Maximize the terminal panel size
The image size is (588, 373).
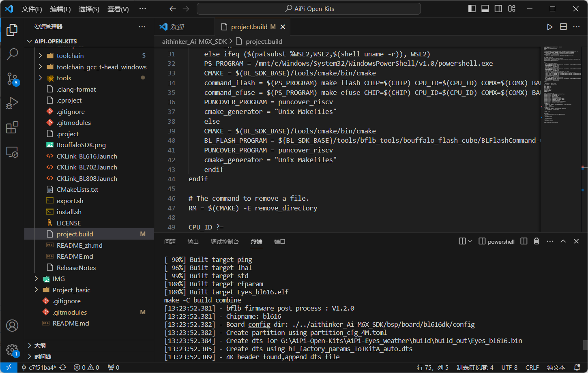(x=563, y=241)
